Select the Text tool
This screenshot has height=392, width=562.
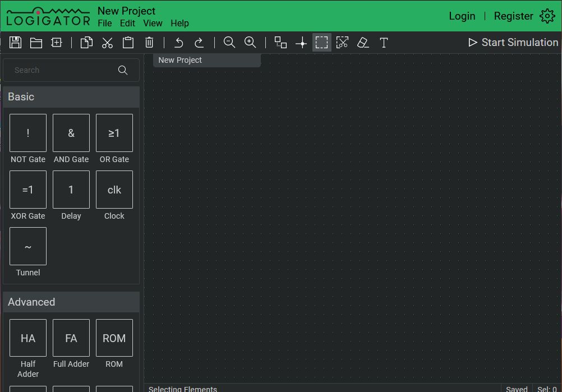(384, 42)
